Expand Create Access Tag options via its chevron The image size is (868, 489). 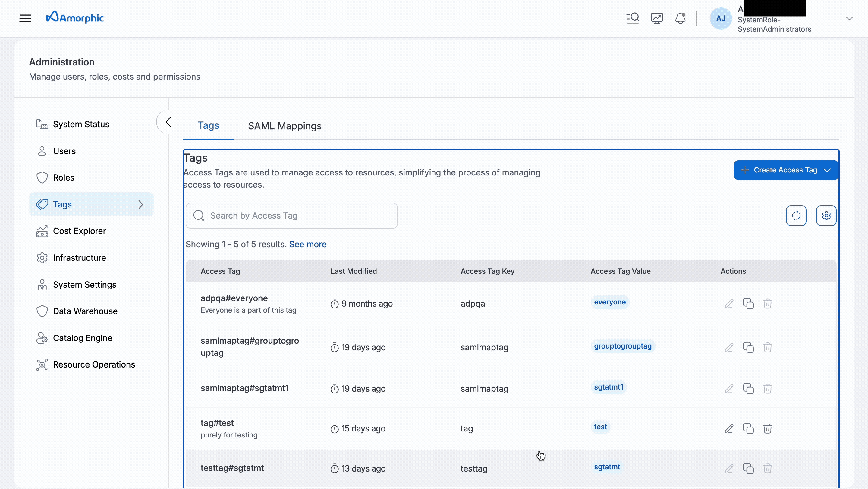[x=828, y=170]
